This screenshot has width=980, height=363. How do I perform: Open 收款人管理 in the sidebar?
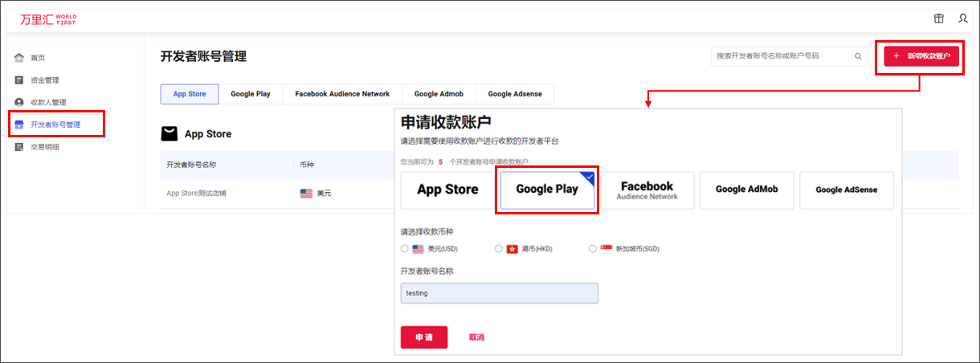tap(48, 102)
